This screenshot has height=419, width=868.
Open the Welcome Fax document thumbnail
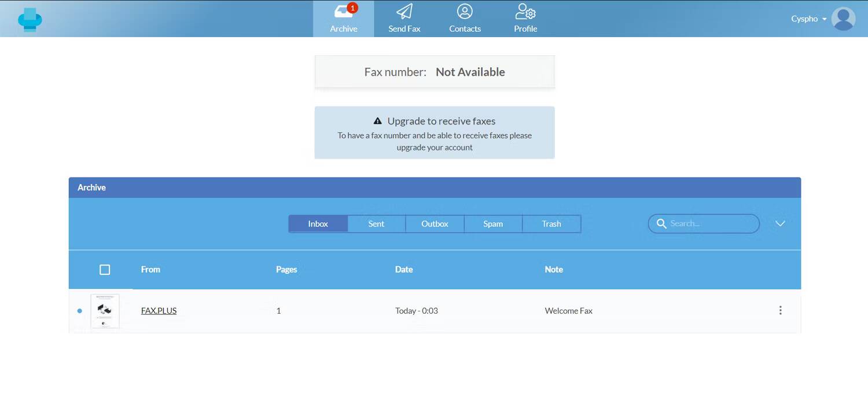(105, 311)
